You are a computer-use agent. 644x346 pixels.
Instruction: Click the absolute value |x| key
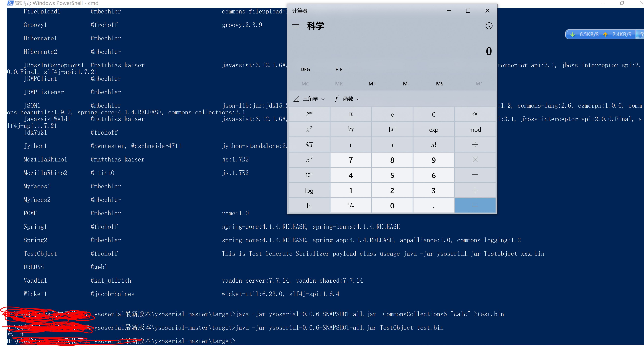tap(392, 130)
